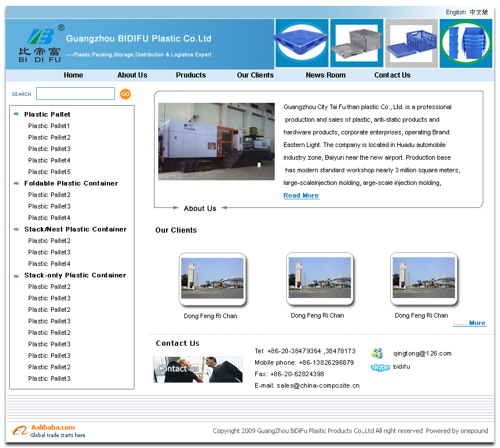
Task: Click the Our Clients section heading
Action: [x=176, y=230]
